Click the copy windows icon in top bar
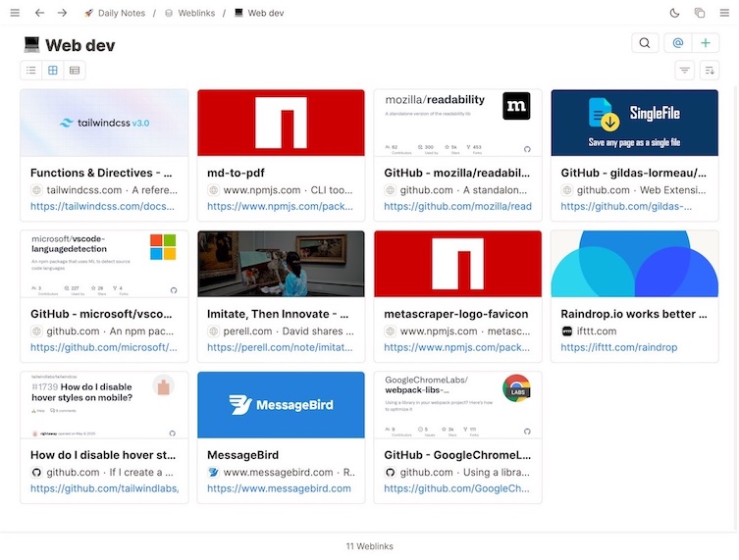 tap(700, 13)
